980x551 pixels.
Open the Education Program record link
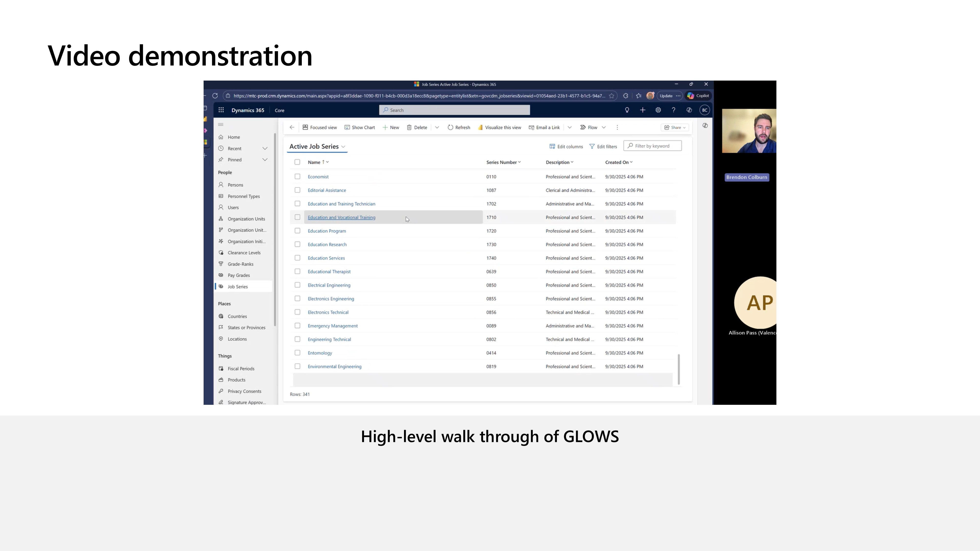click(x=327, y=231)
